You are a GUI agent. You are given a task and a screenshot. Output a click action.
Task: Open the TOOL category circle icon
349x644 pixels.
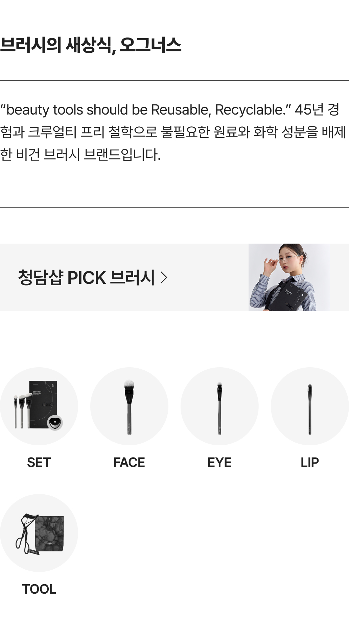tap(39, 533)
